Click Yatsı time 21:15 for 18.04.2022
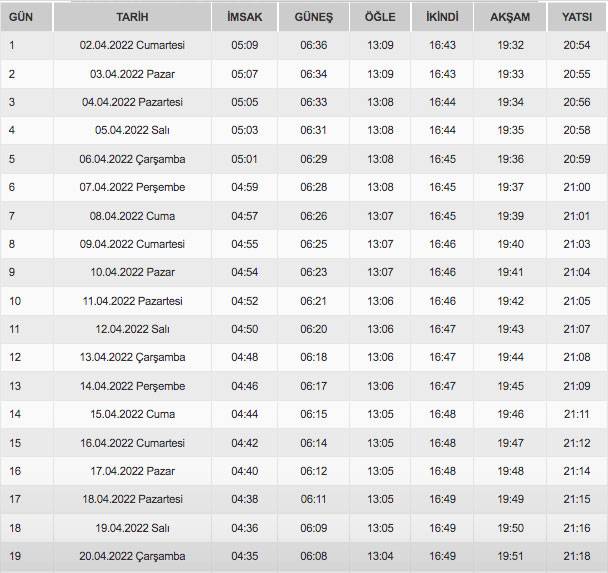The width and height of the screenshot is (608, 573). click(576, 499)
